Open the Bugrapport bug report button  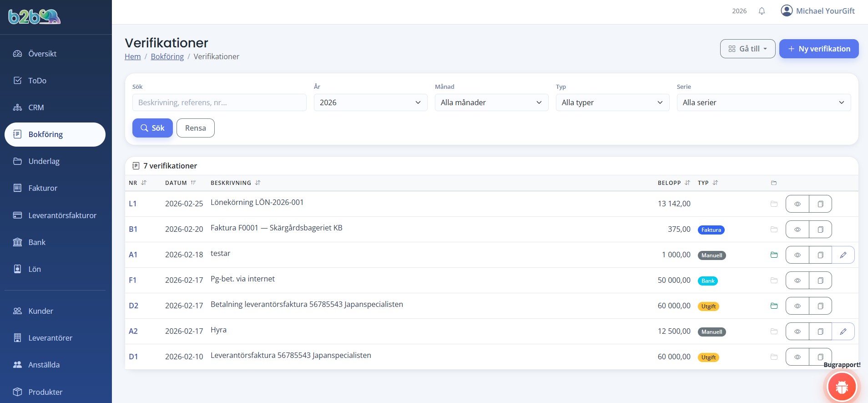coord(842,387)
